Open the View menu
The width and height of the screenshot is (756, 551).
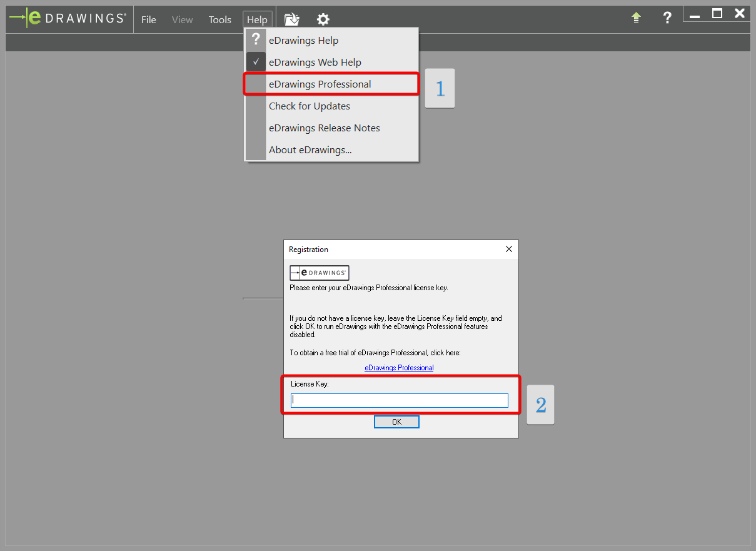click(x=183, y=19)
